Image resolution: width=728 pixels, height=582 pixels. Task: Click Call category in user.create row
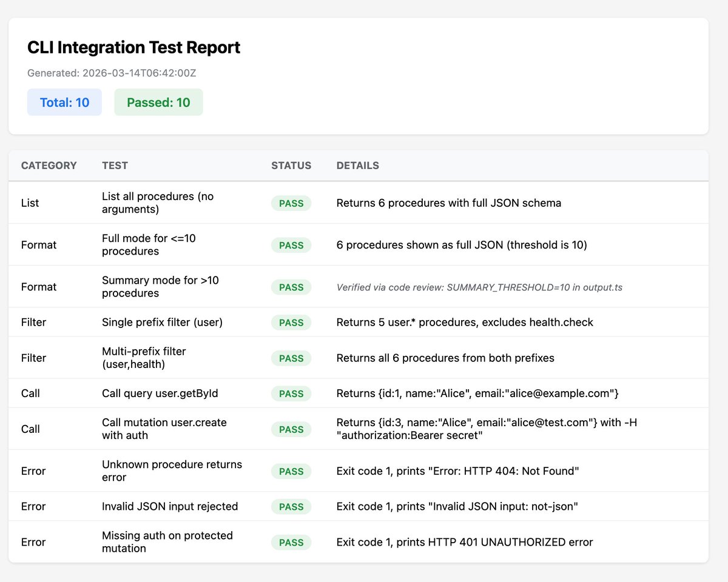[x=30, y=429]
